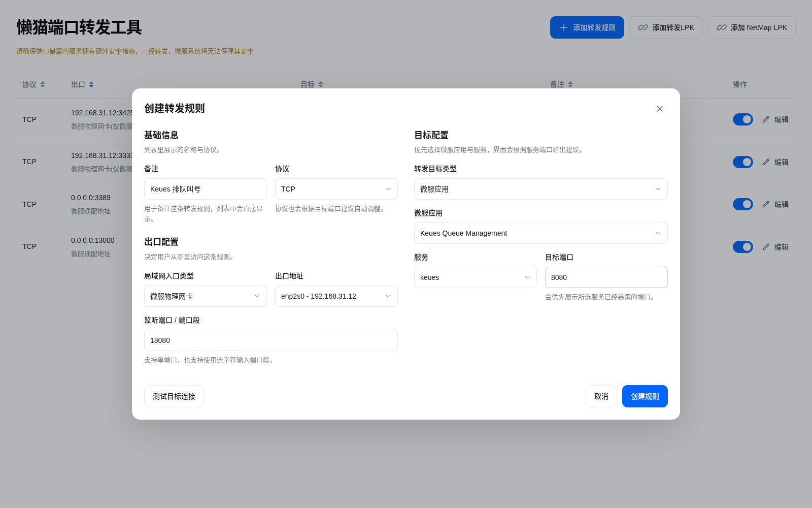Click link icon on 添加转发LPK button

(643, 27)
